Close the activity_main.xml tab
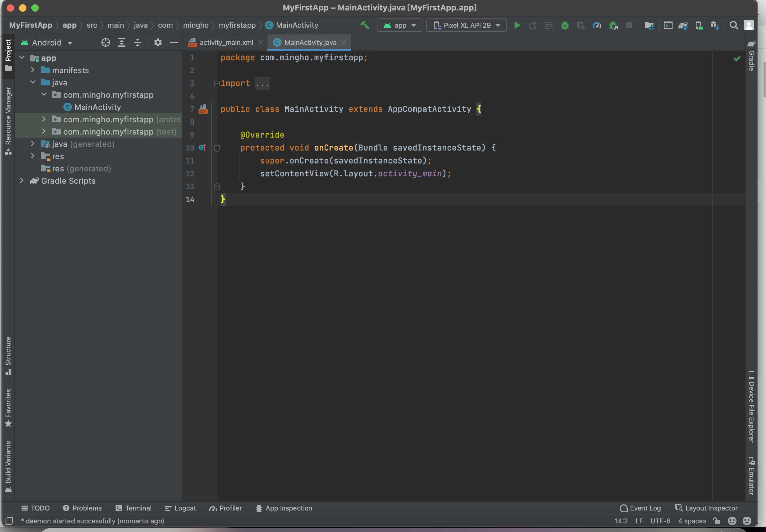The height and width of the screenshot is (532, 766). point(261,43)
